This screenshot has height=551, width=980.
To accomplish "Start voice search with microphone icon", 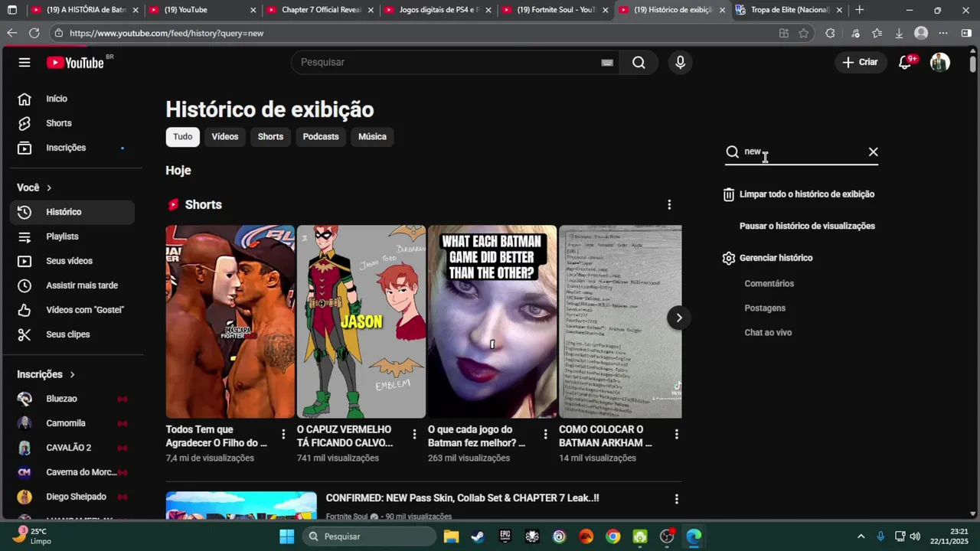I will 680,63.
